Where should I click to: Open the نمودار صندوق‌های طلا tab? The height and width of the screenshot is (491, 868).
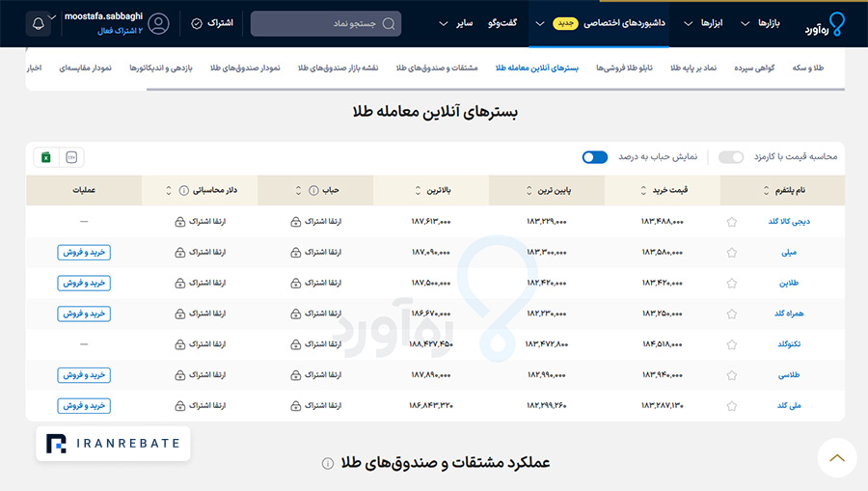(x=245, y=68)
